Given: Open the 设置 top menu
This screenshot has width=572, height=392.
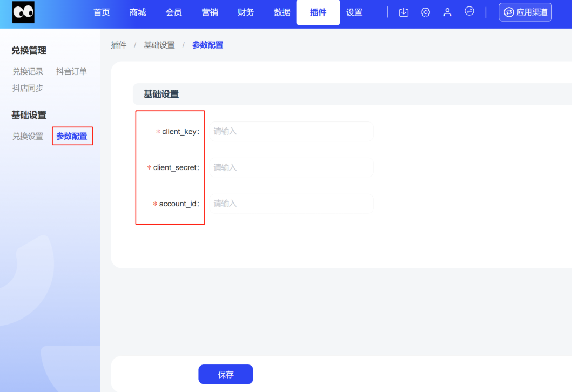Looking at the screenshot, I should coord(354,12).
